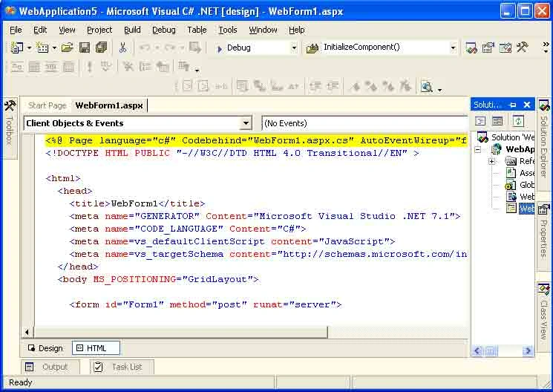Open the InitializeComponent() find combo box

point(387,48)
